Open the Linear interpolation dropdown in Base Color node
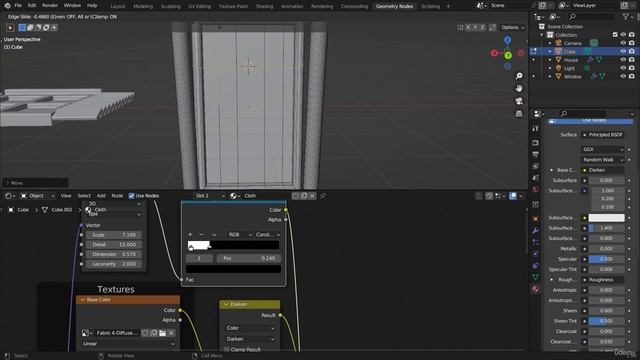Screen dimensions: 640x360 tap(129, 344)
